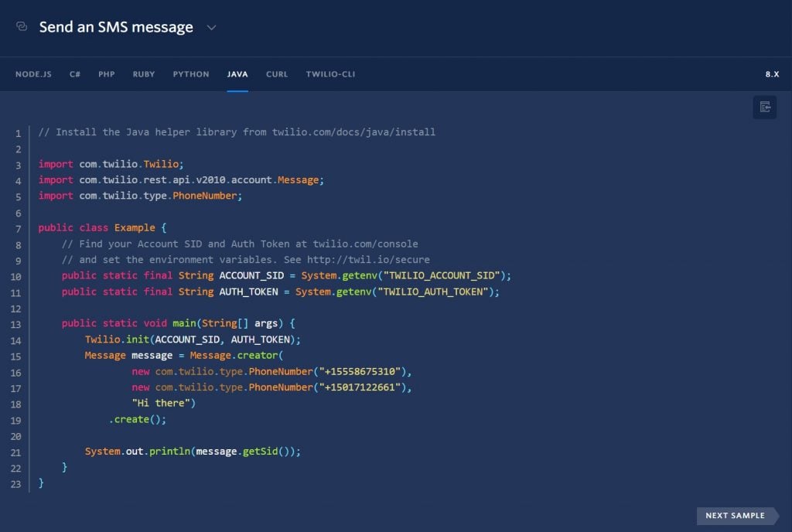Click the NEXT SAMPLE button

point(733,516)
